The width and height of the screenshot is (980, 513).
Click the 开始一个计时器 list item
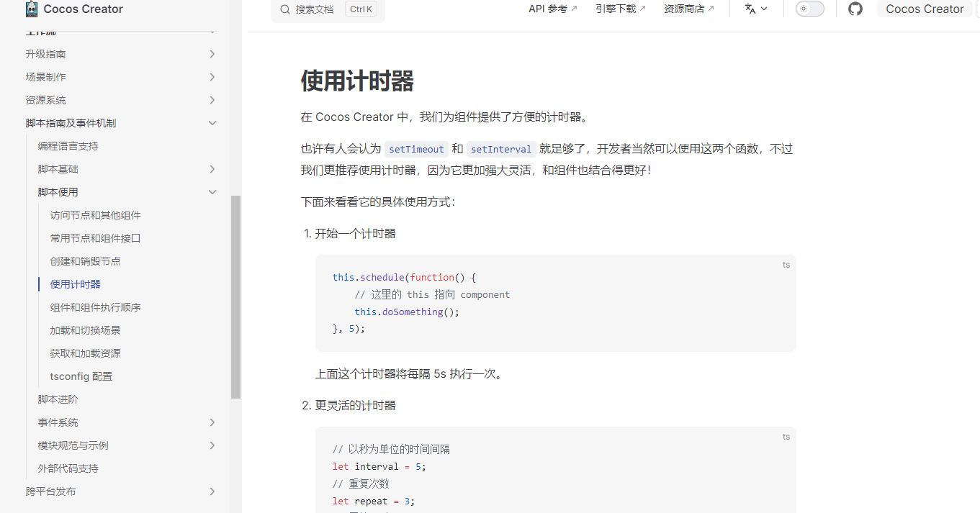[x=356, y=233]
